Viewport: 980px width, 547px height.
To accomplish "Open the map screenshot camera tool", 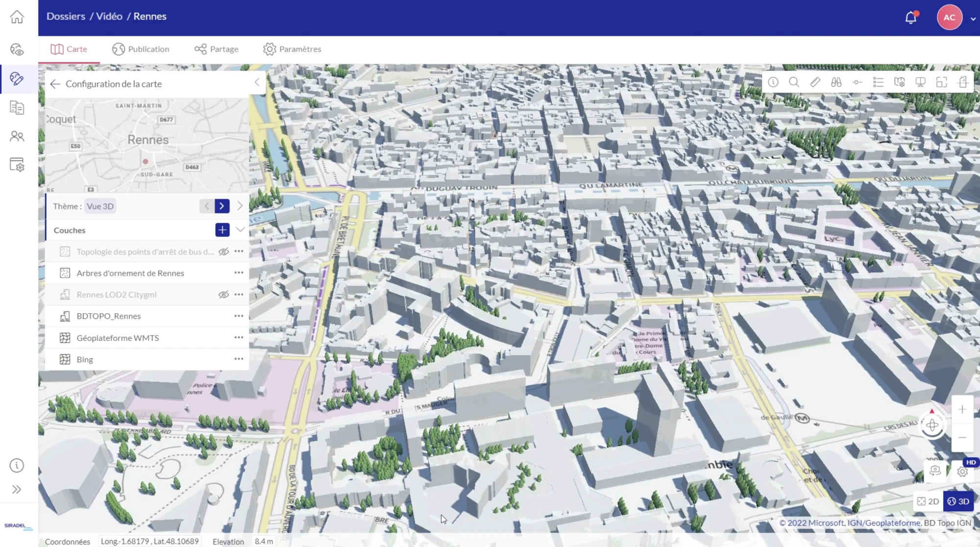I will pyautogui.click(x=935, y=471).
